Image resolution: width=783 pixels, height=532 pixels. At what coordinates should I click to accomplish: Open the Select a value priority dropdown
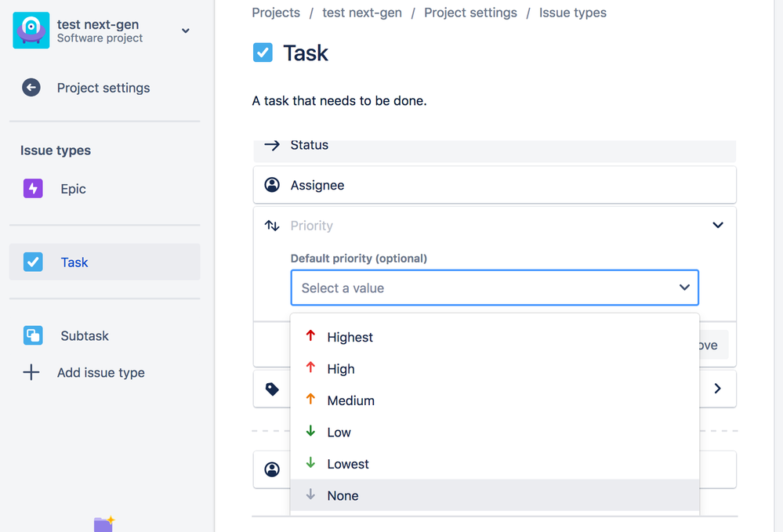[495, 288]
